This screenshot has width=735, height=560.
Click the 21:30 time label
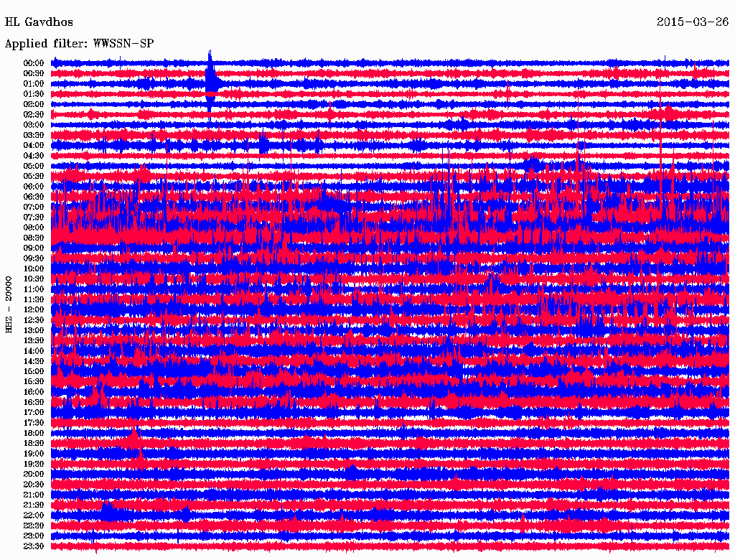coord(34,505)
